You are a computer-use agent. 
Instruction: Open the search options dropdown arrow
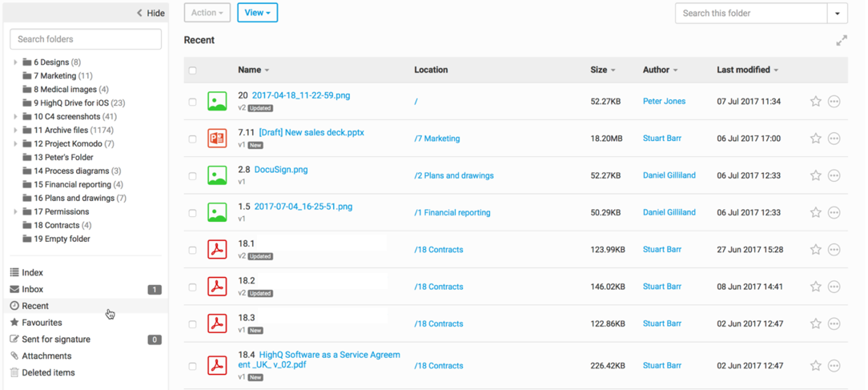tap(837, 14)
